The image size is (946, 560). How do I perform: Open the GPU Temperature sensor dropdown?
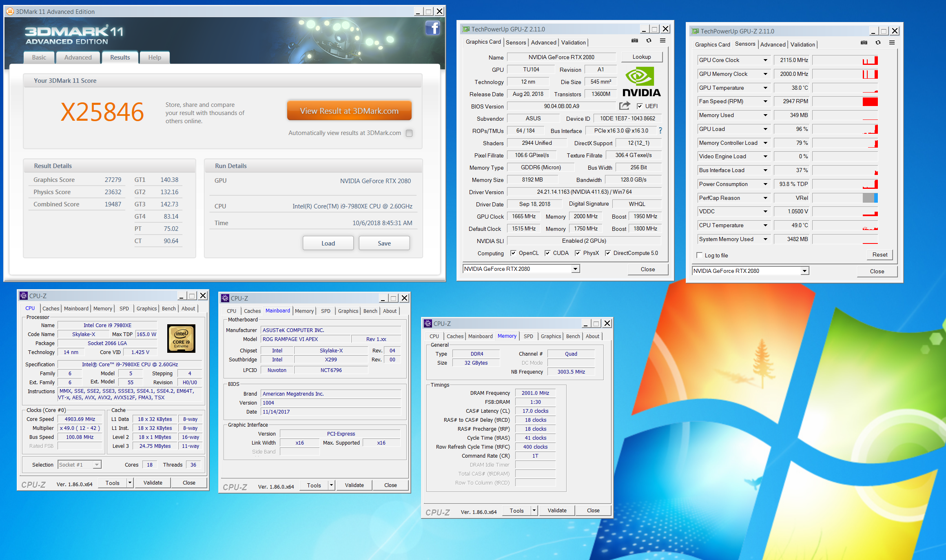[765, 88]
